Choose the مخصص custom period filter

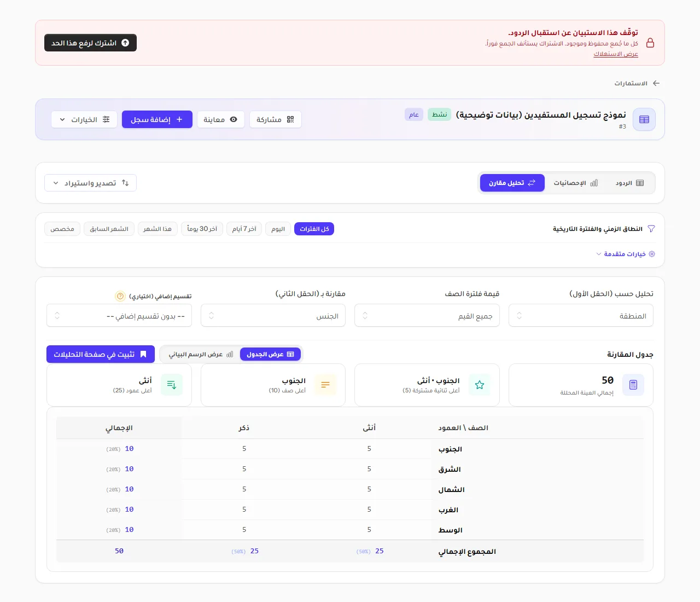(x=62, y=229)
